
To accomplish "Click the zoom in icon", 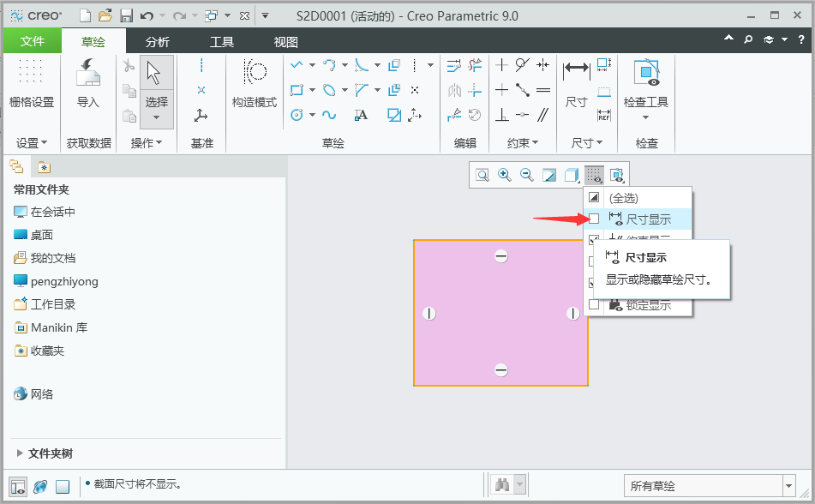I will point(504,175).
